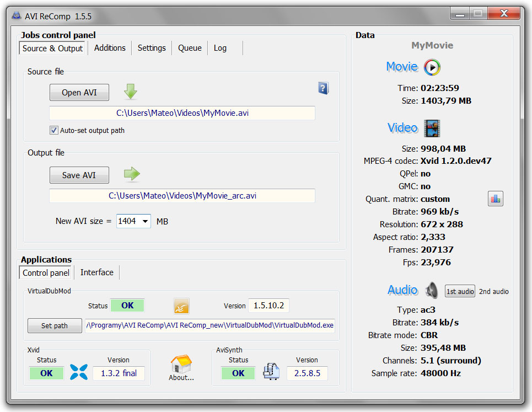Click the output file path field
This screenshot has width=532, height=412.
coord(182,196)
